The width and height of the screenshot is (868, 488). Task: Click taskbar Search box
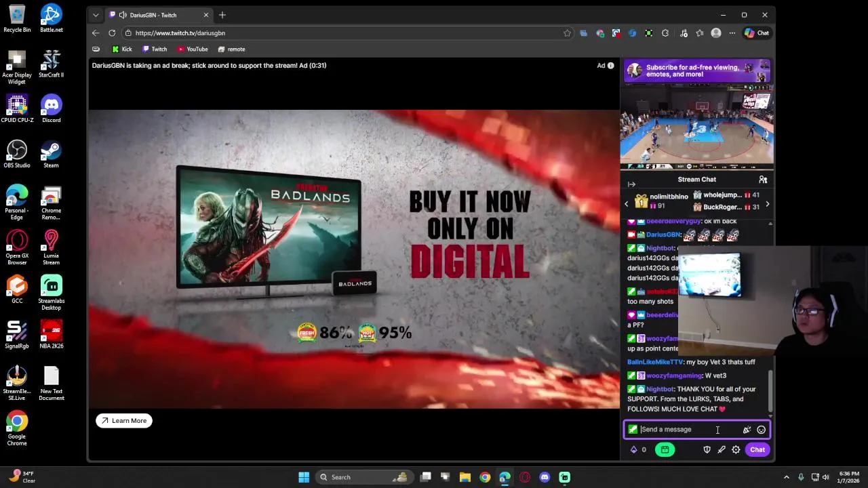(x=363, y=477)
